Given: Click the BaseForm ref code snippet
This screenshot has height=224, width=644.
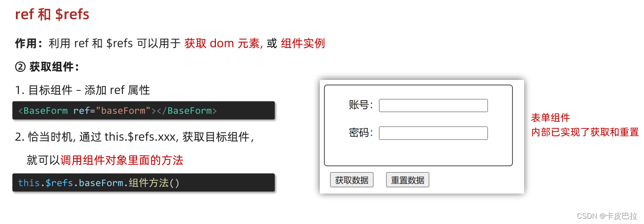Looking at the screenshot, I should click(x=144, y=110).
